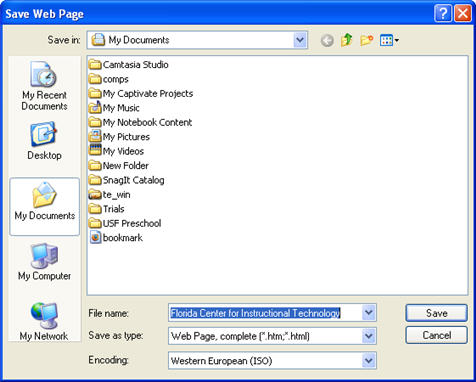Close the Save Web Page dialog
476x382 pixels.
coord(463,14)
